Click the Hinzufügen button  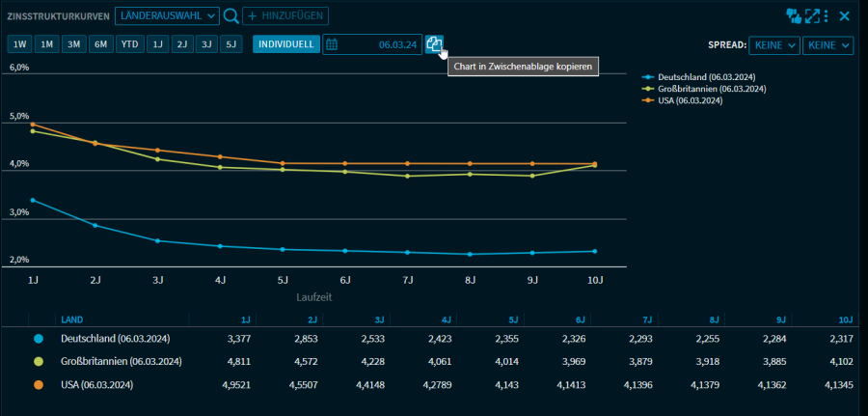click(285, 16)
